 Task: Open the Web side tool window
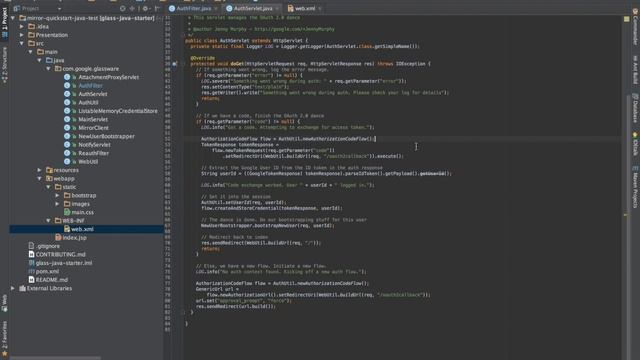(4, 303)
